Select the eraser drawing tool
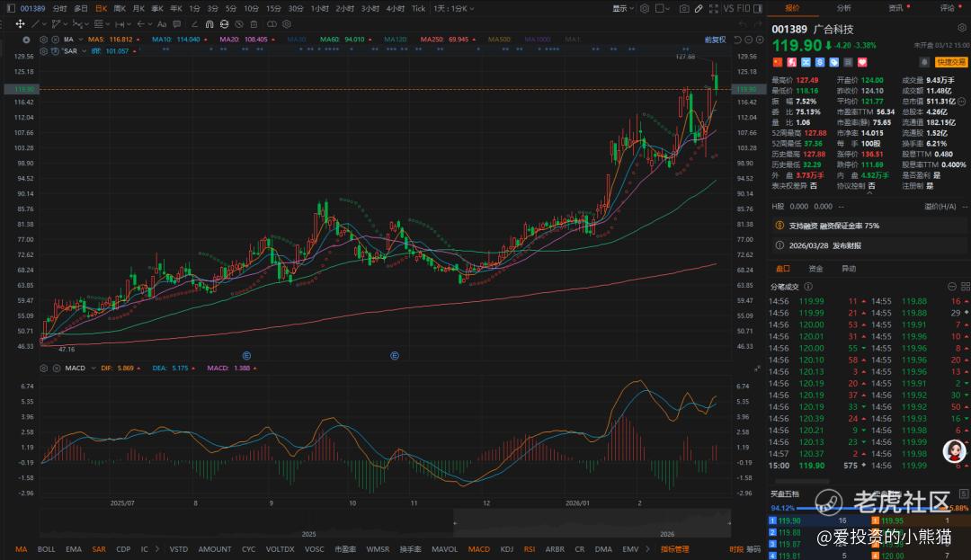 click(x=194, y=24)
